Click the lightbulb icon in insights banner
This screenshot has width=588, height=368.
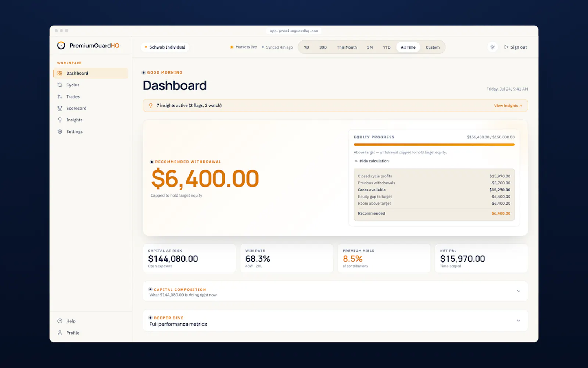click(x=151, y=106)
